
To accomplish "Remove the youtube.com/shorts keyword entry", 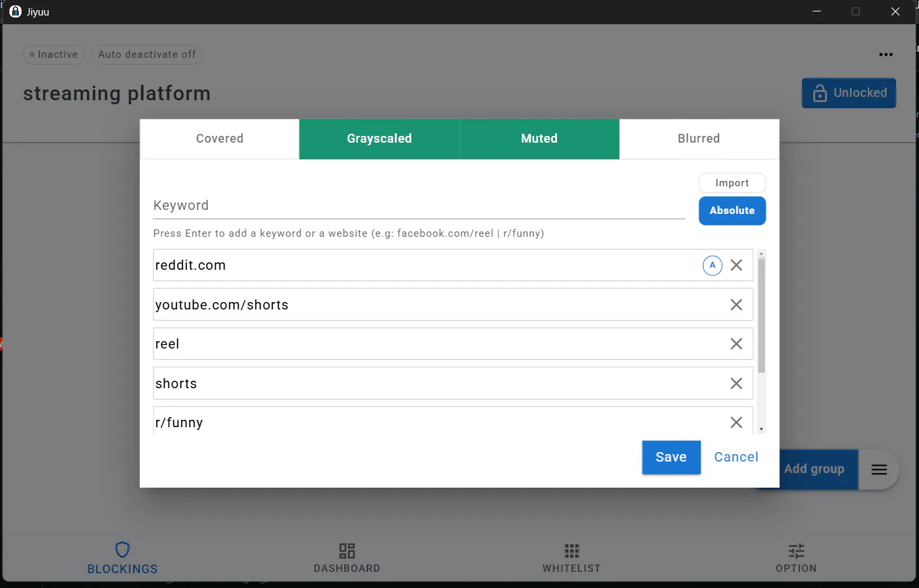I will (737, 305).
